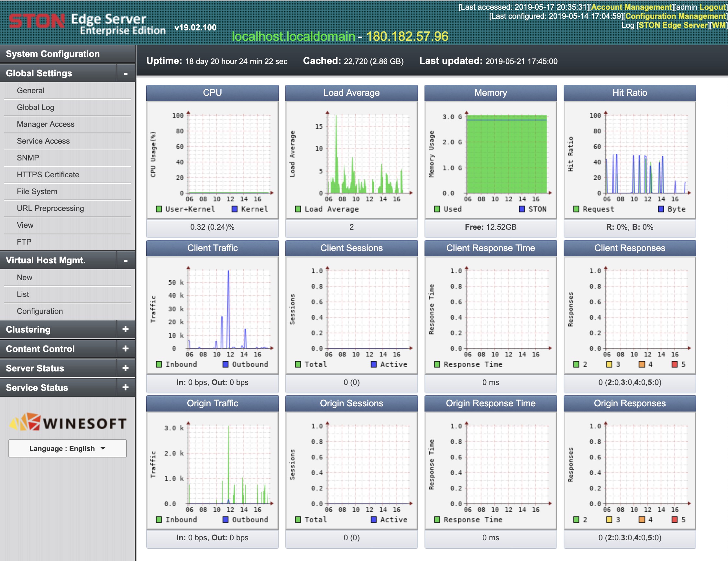Click the Logout link
This screenshot has width=728, height=561.
713,7
